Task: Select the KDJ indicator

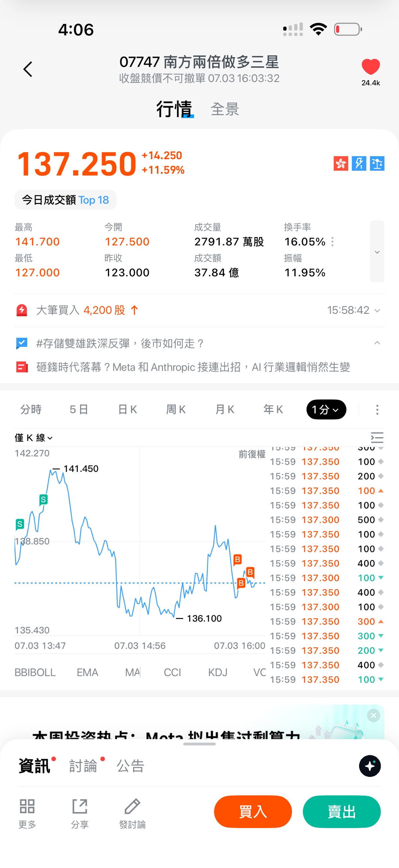Action: click(x=217, y=672)
